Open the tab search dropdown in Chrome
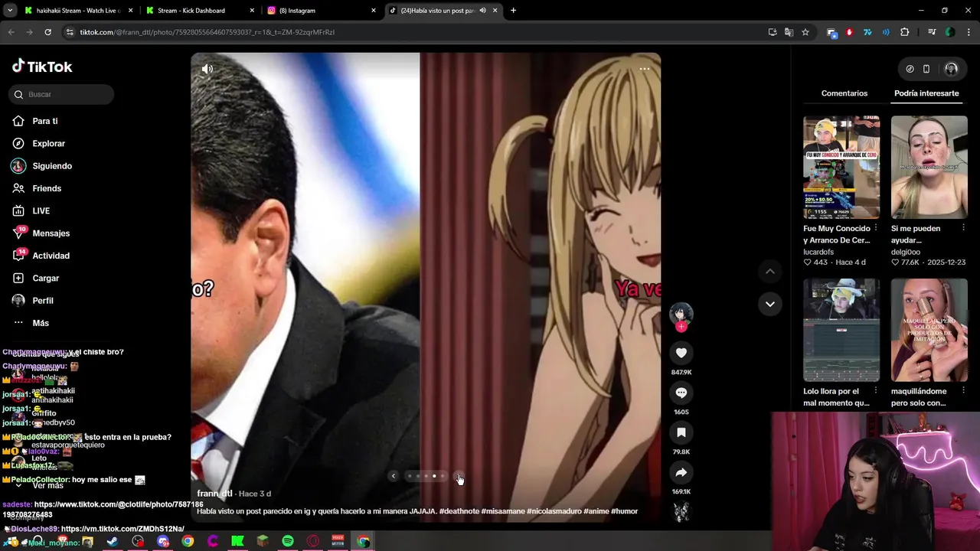This screenshot has width=980, height=551. [x=10, y=11]
